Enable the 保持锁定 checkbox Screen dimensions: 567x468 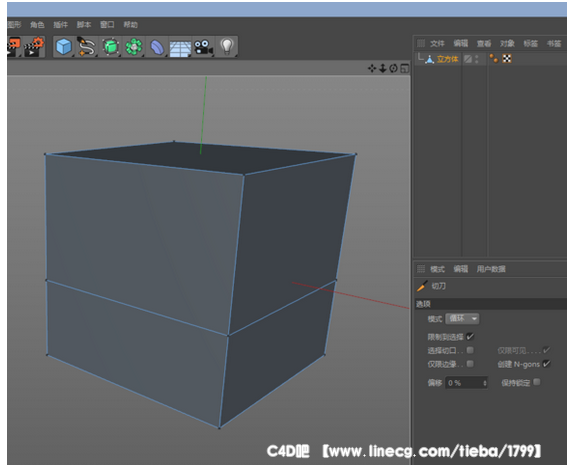tap(537, 382)
